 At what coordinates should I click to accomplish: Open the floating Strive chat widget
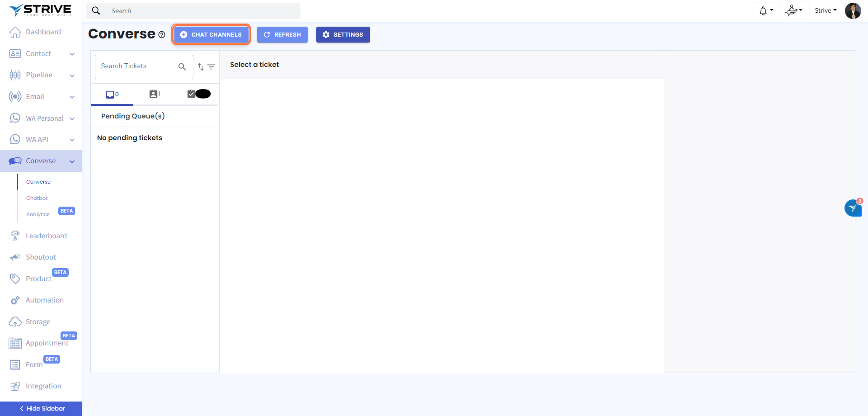pos(853,208)
